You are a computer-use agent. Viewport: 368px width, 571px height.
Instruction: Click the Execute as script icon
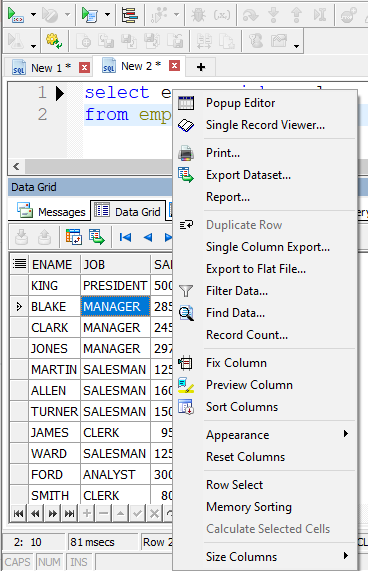(x=89, y=15)
